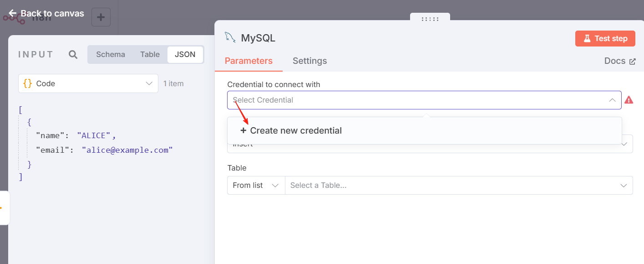The image size is (644, 264).
Task: Switch input view to Schema
Action: (x=111, y=54)
